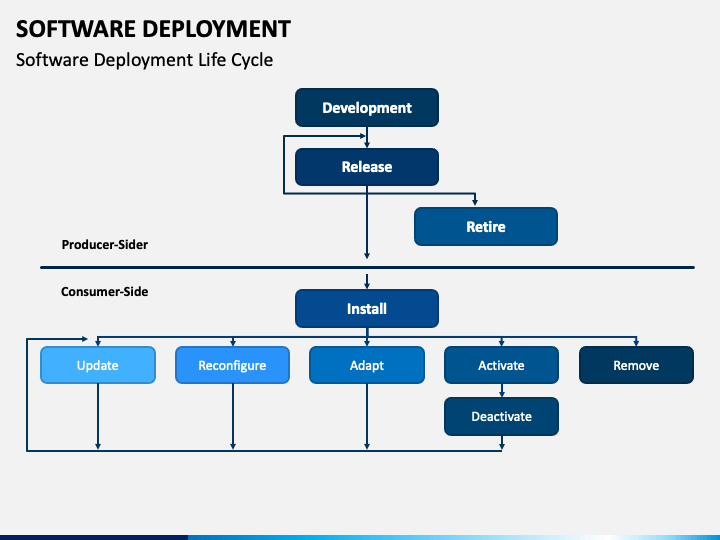Viewport: 720px width, 540px height.
Task: Click the Activate box
Action: coord(501,365)
